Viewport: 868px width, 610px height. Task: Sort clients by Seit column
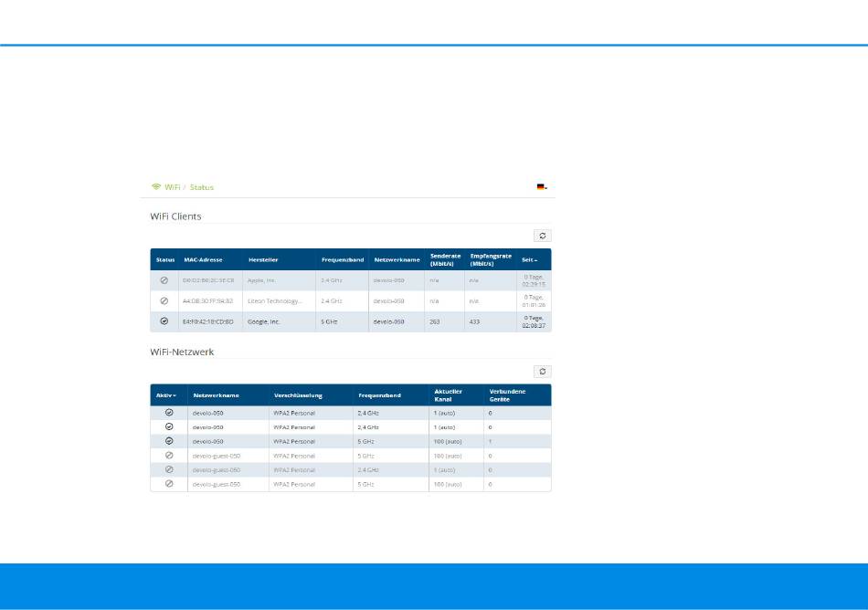(529, 260)
